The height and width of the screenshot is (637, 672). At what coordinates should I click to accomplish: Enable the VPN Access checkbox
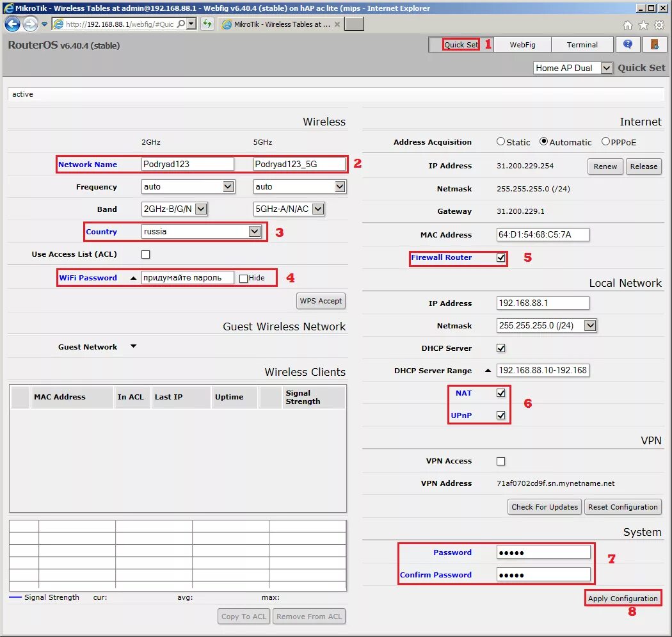(500, 461)
